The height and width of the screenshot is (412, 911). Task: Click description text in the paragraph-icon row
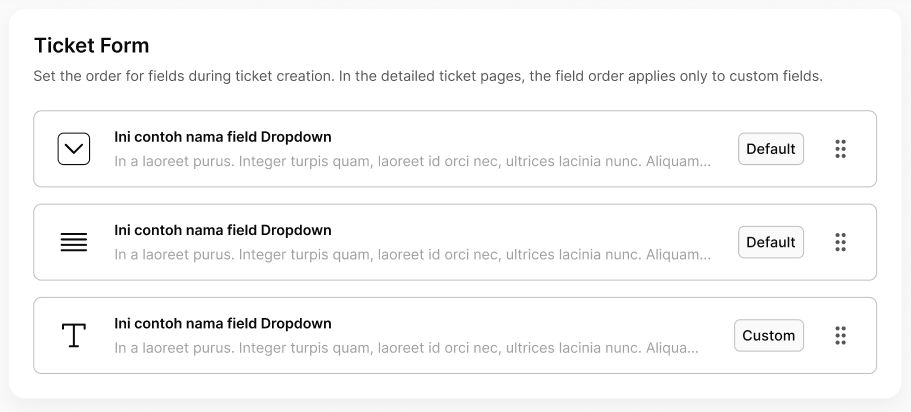pyautogui.click(x=412, y=254)
